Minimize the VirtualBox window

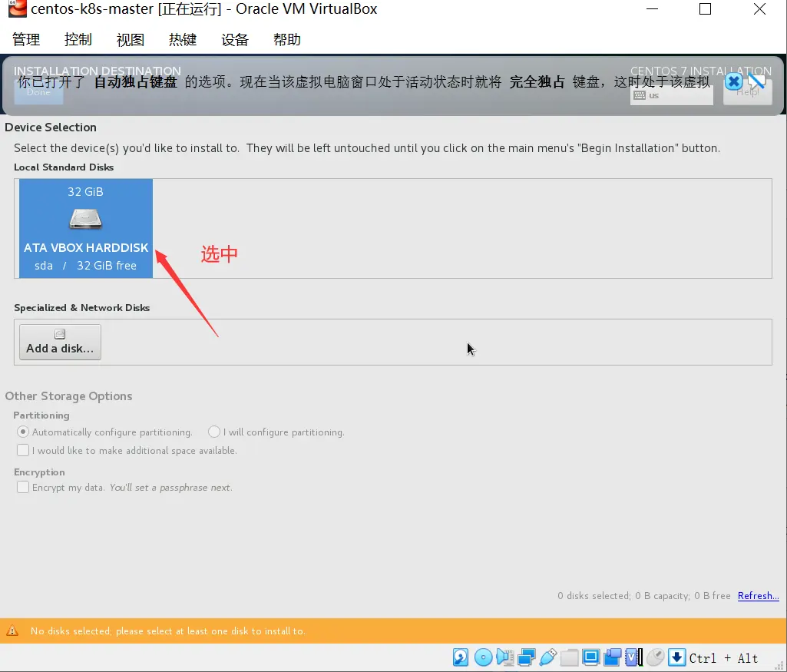point(652,9)
